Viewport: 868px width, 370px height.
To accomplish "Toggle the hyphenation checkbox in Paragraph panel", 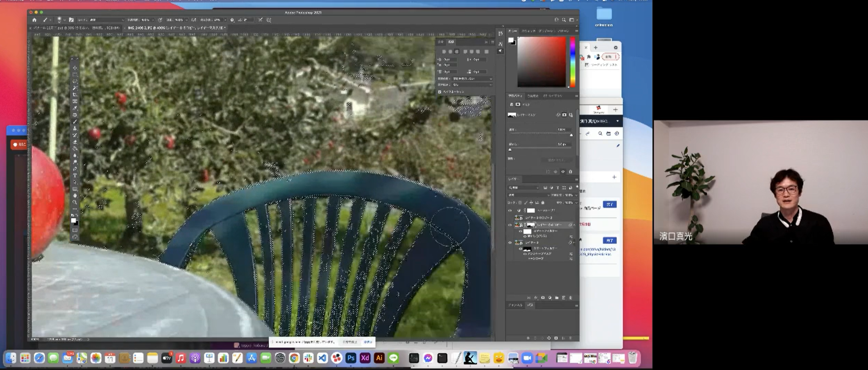I will [x=440, y=92].
